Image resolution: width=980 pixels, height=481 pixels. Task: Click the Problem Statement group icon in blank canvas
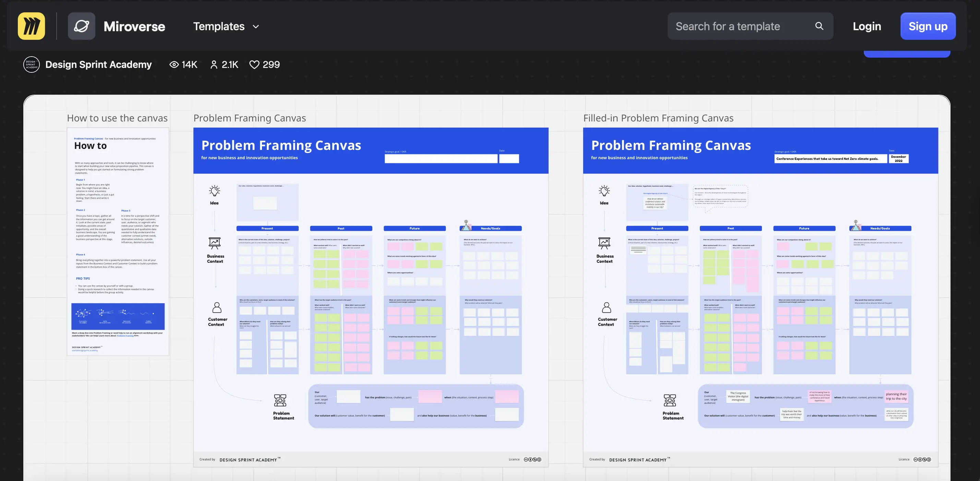click(280, 400)
